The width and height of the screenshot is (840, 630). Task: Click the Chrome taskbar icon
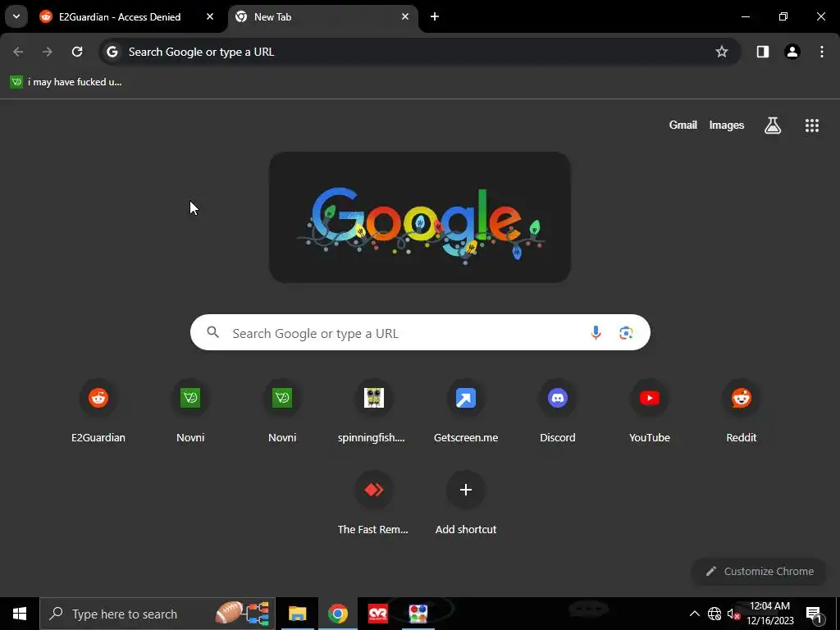338,614
